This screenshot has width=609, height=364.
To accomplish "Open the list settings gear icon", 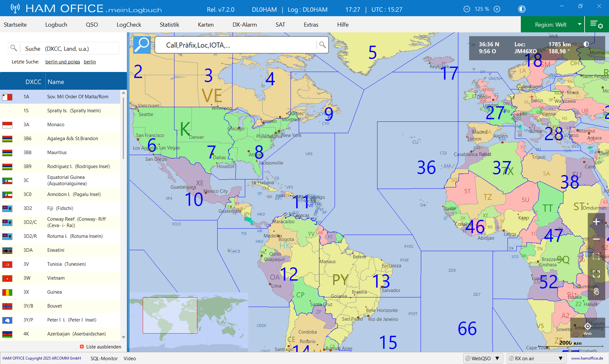I will pos(597,24).
